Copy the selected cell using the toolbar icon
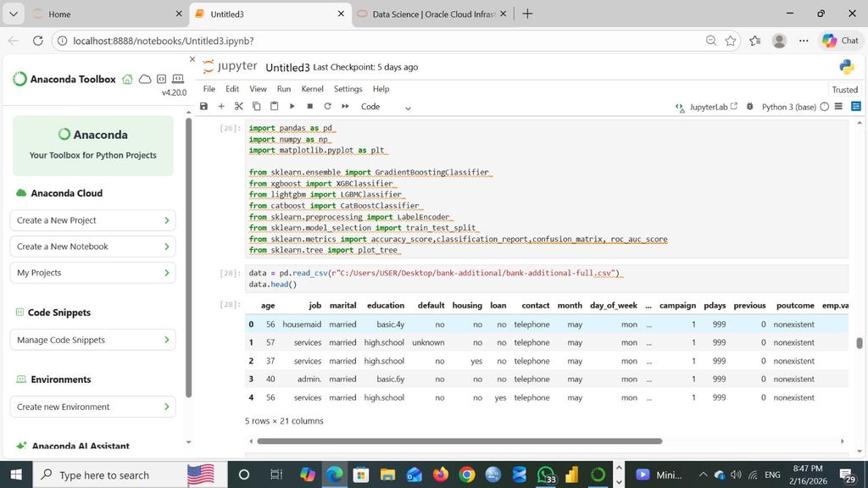 click(x=256, y=106)
